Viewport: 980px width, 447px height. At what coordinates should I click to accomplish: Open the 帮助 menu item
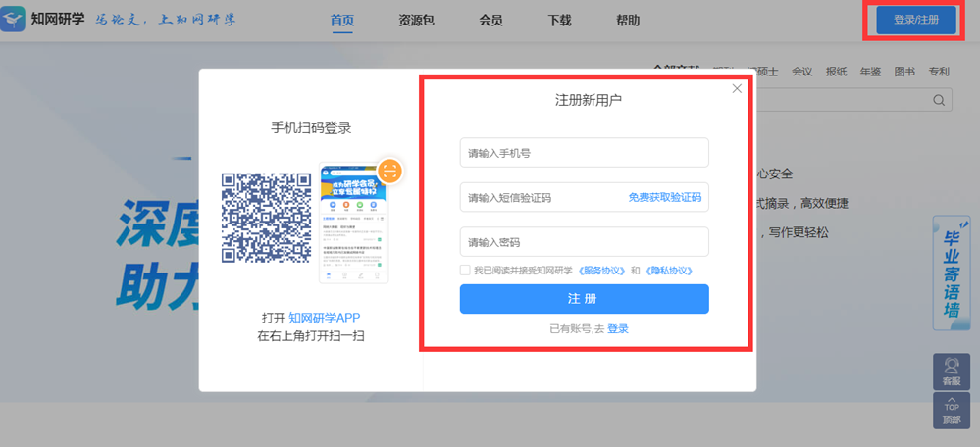coord(628,21)
